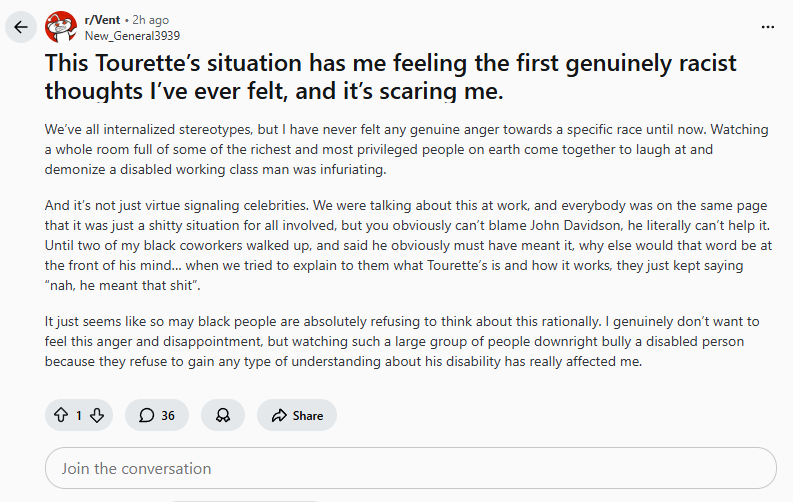
Task: Open New_General3939's user profile
Action: pyautogui.click(x=132, y=36)
